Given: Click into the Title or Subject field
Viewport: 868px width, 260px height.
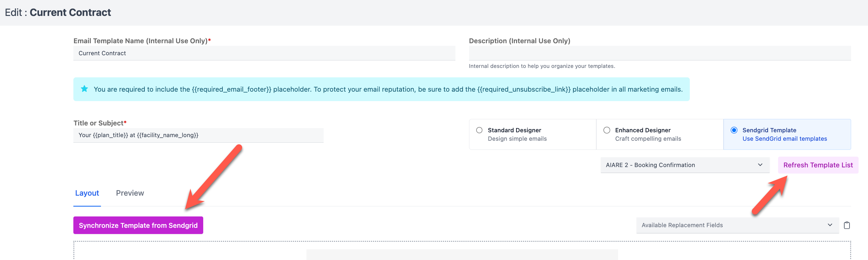Looking at the screenshot, I should click(198, 135).
